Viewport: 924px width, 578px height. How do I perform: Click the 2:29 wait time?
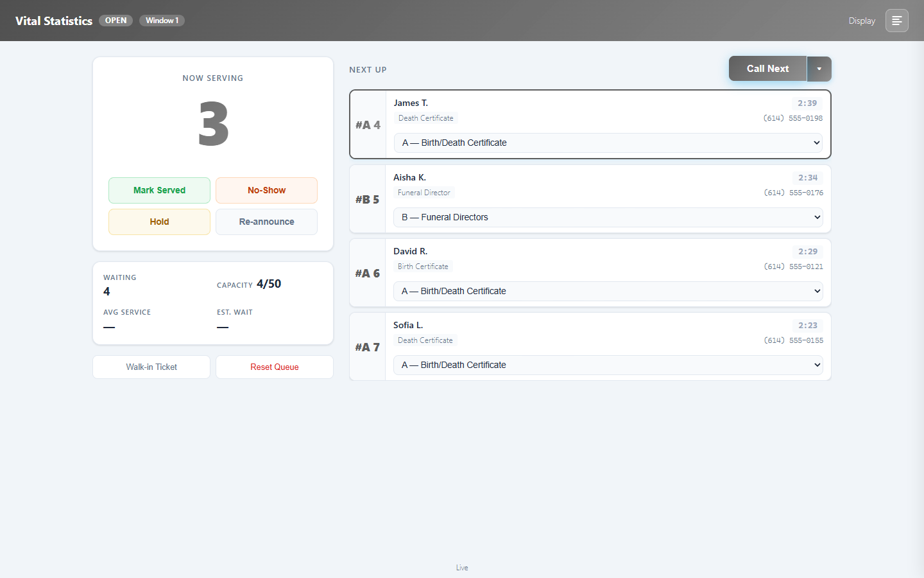tap(808, 252)
